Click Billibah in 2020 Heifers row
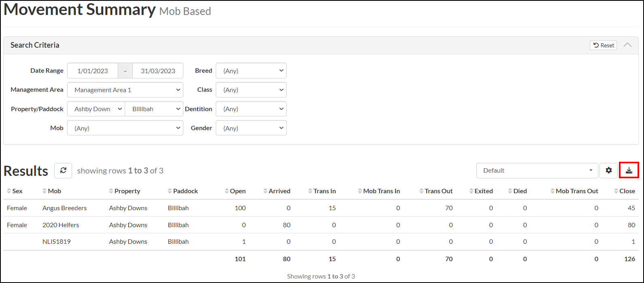Viewport: 644px width, 283px height. [178, 225]
